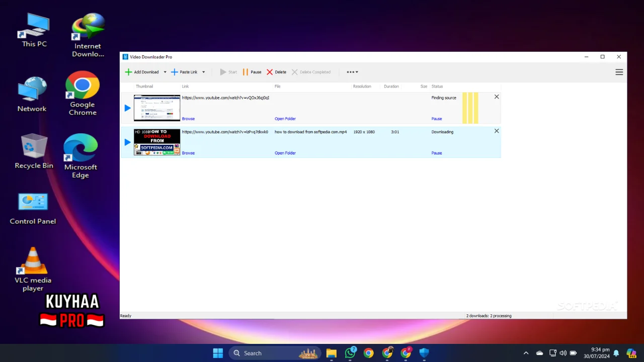The width and height of the screenshot is (644, 362).
Task: Click the first download's thumbnail
Action: point(157,108)
